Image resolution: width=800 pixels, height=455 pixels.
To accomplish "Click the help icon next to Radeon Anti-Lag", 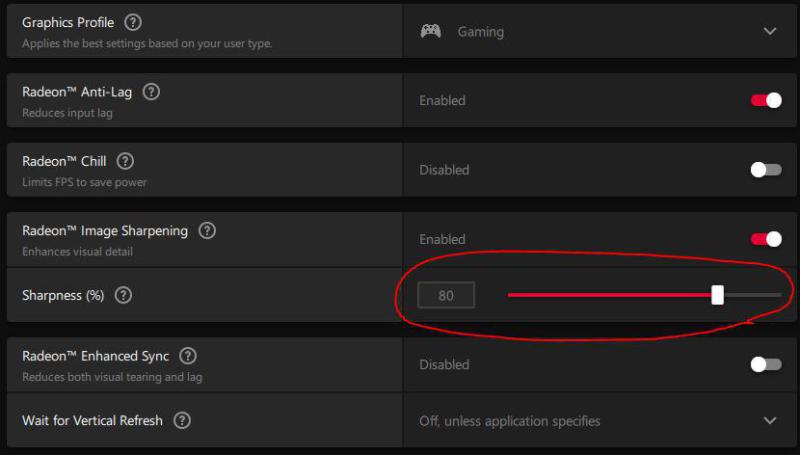I will pyautogui.click(x=151, y=92).
